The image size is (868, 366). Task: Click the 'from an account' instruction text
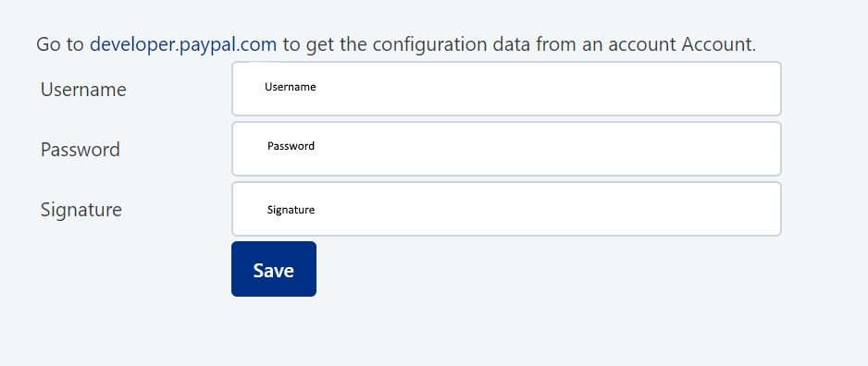tap(605, 44)
